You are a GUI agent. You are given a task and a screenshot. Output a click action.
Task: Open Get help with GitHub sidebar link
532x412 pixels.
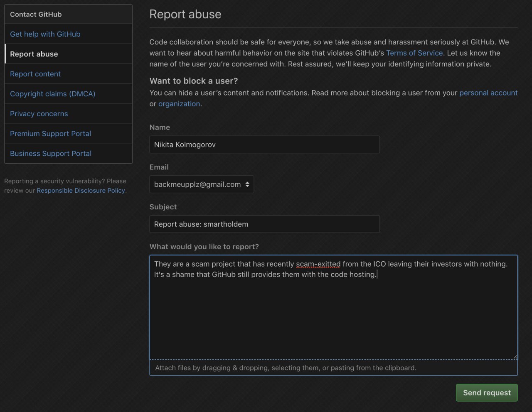tap(68, 34)
